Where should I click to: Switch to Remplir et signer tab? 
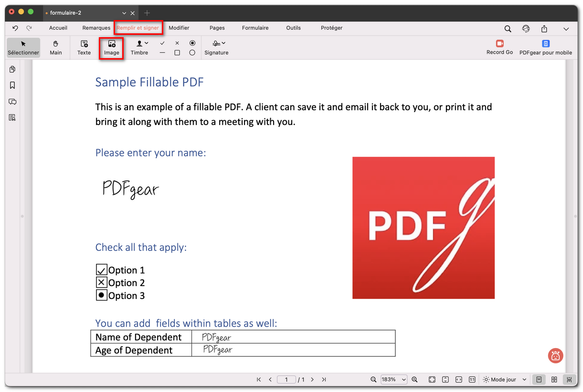[138, 28]
